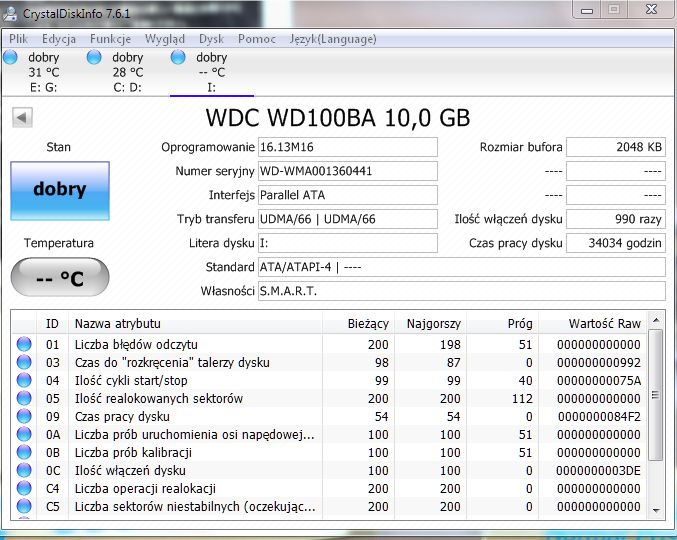Click blue status orb for disk I:
The height and width of the screenshot is (540, 677).
(x=178, y=57)
